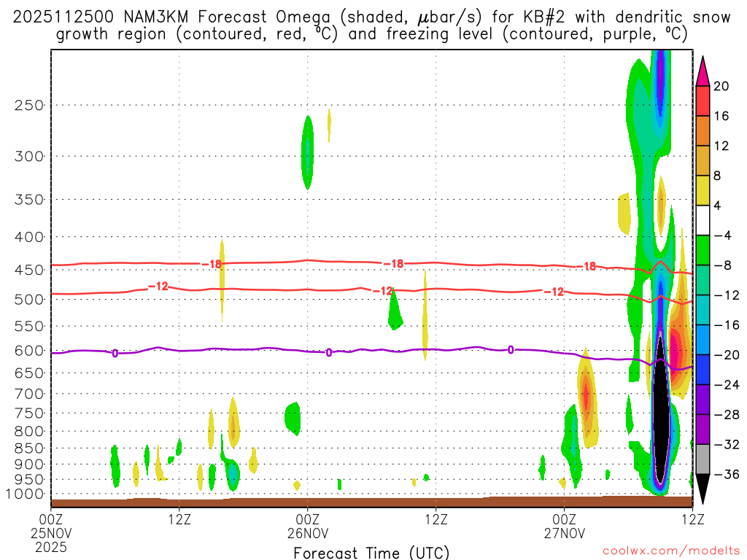Select the dark-blue -24 to -20 colorbar swatch
This screenshot has height=560, width=747.
point(703,370)
